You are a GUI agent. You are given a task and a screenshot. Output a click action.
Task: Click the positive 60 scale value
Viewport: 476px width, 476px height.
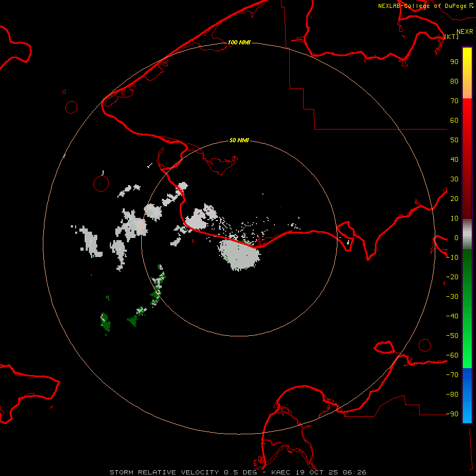[454, 120]
